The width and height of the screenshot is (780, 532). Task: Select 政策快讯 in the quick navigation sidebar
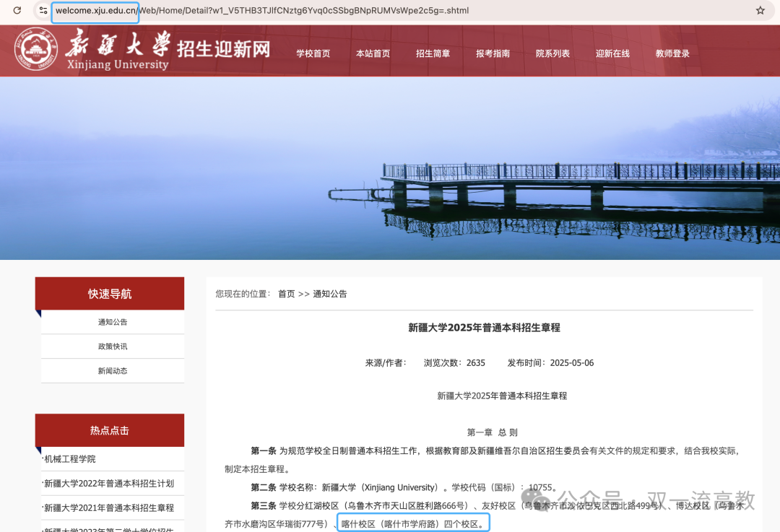coord(112,346)
